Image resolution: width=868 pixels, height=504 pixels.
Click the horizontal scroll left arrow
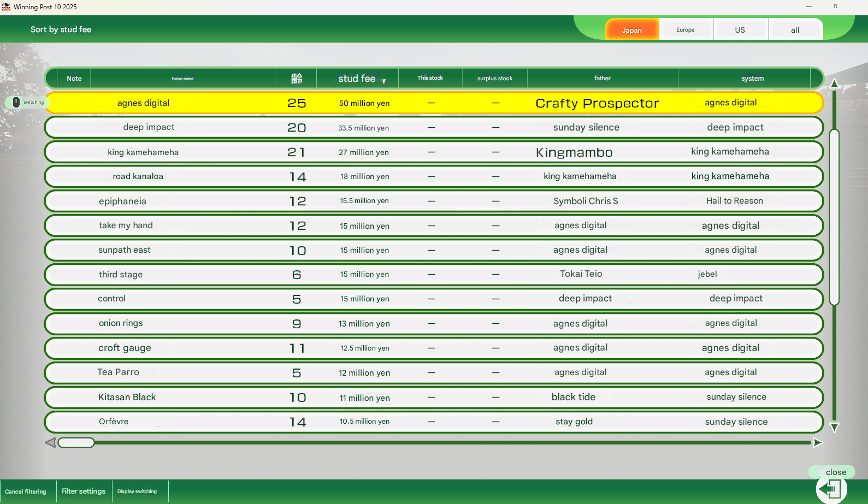click(x=50, y=442)
